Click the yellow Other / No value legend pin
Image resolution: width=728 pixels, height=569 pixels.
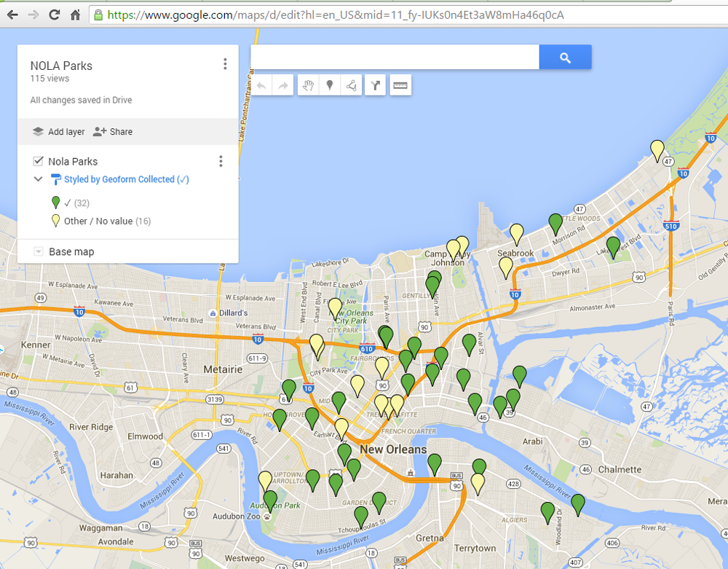(56, 220)
